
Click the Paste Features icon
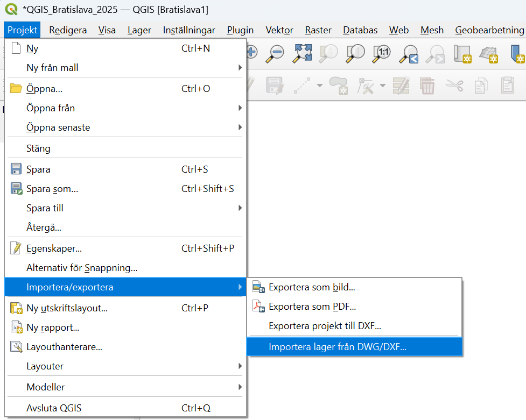pyautogui.click(x=508, y=86)
